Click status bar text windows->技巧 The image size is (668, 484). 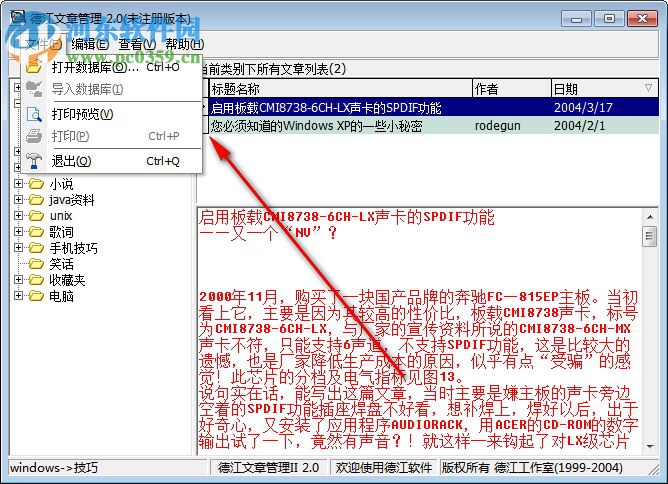(x=54, y=468)
